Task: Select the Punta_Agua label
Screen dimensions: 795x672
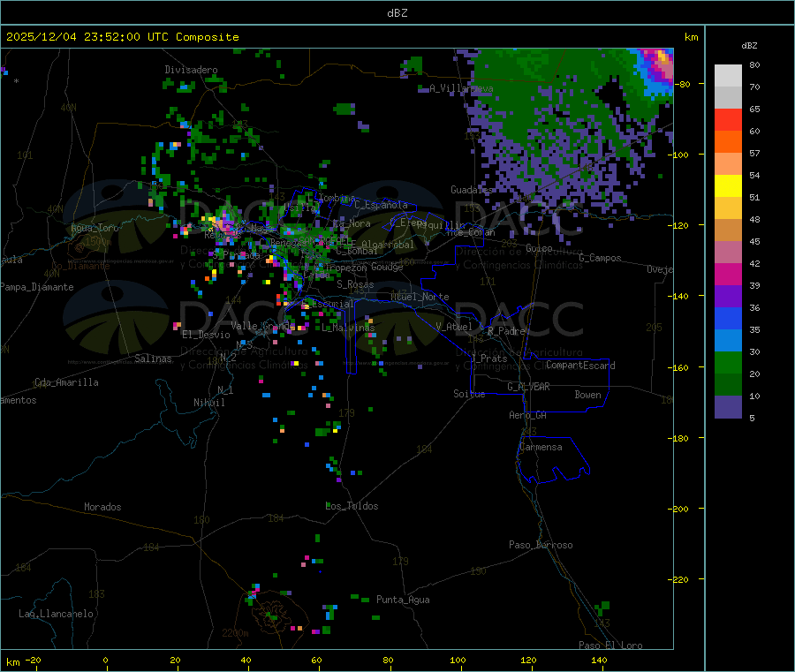Action: click(x=403, y=600)
